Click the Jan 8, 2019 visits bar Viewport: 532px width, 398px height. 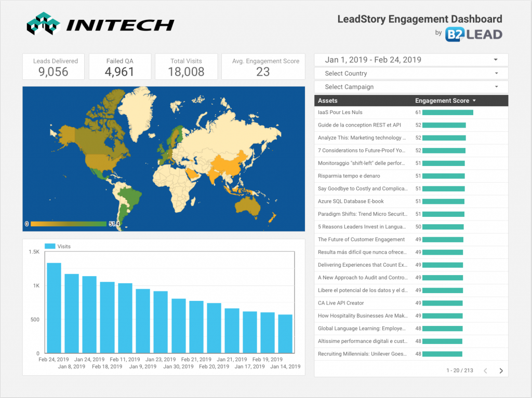coord(72,313)
